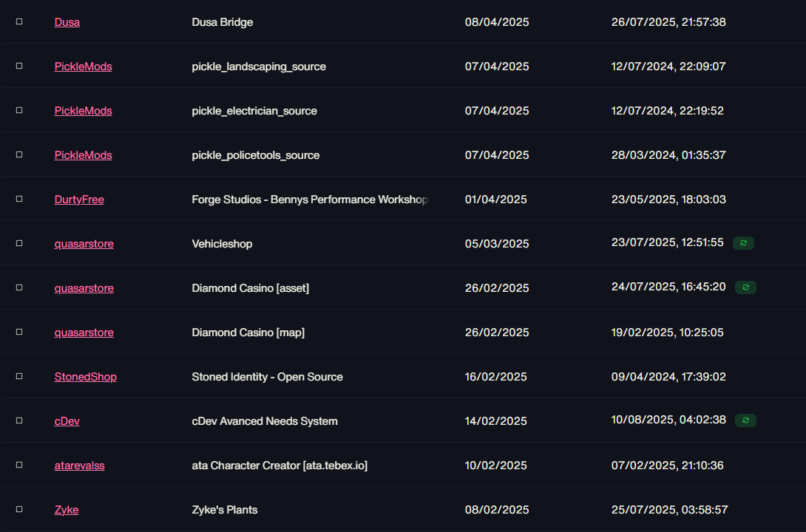Click refresh icon on Diamond Casino [asset] row

745,287
